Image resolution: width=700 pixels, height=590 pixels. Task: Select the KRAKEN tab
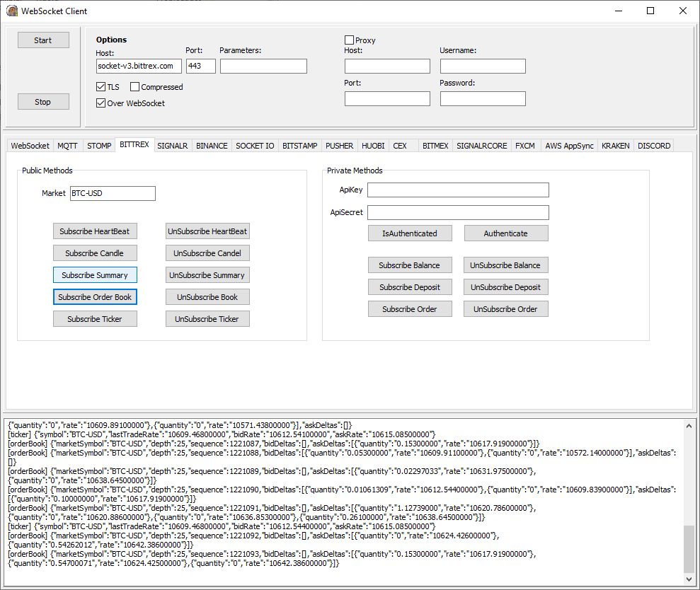click(x=615, y=146)
